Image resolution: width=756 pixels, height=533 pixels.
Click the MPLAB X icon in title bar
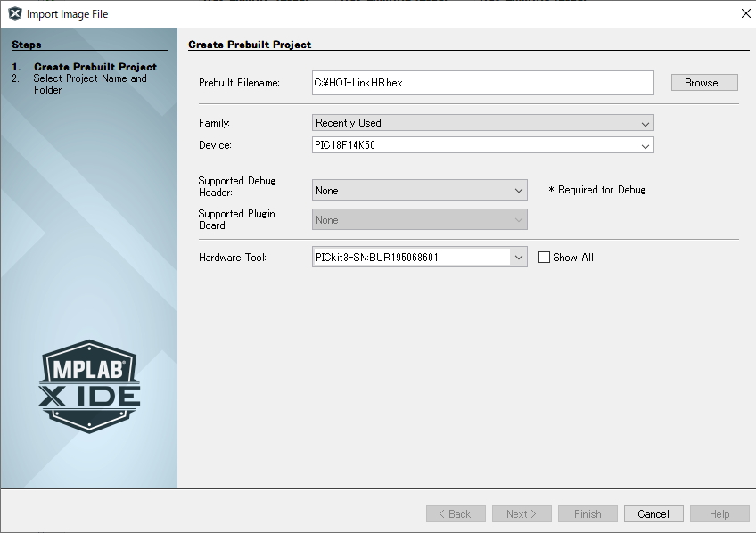15,14
